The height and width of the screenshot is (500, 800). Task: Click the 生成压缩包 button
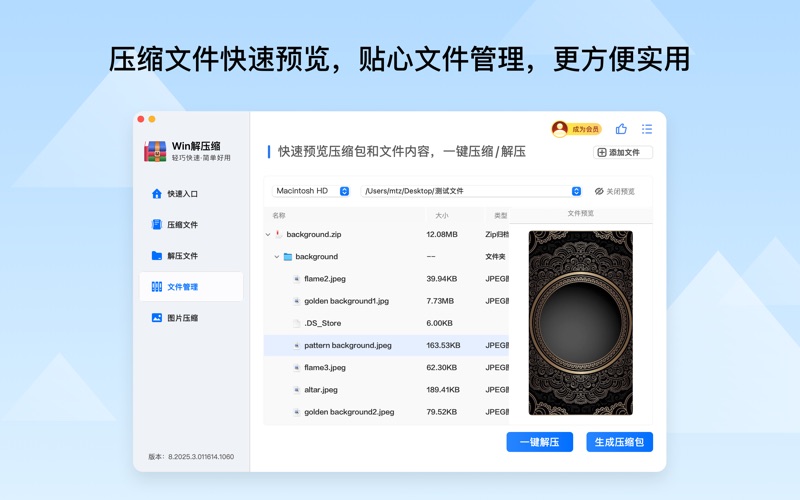[x=619, y=442]
